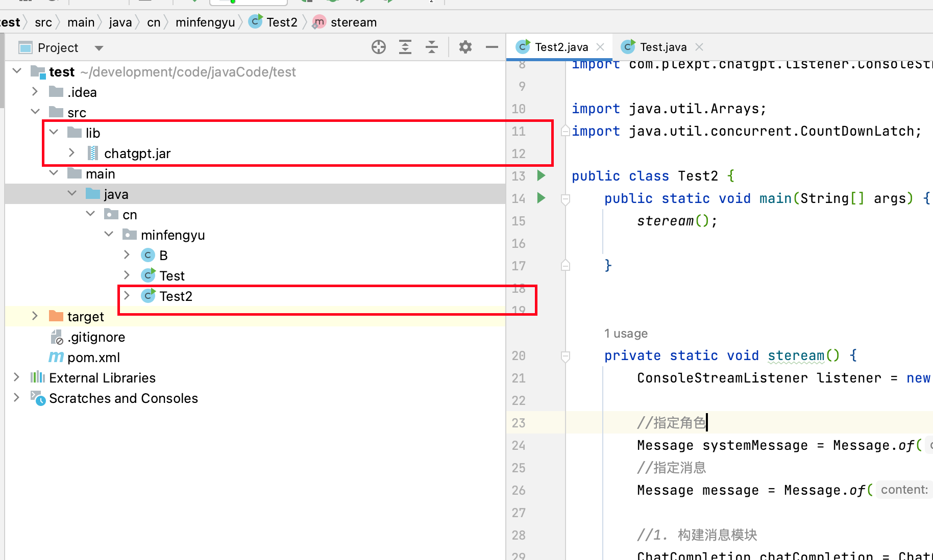Click the locate/select opened file crosshair icon
This screenshot has width=933, height=560.
[378, 47]
